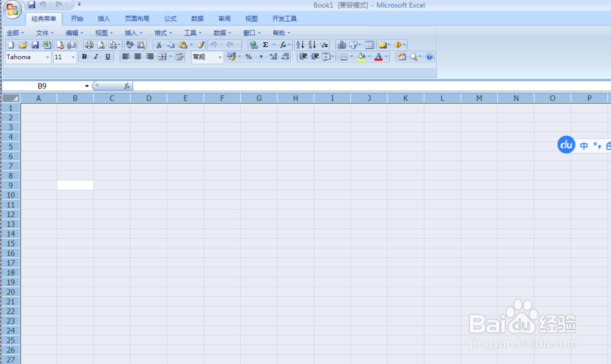This screenshot has width=611, height=364.
Task: Click the fx Insert Function icon in formula bar
Action: click(x=127, y=86)
